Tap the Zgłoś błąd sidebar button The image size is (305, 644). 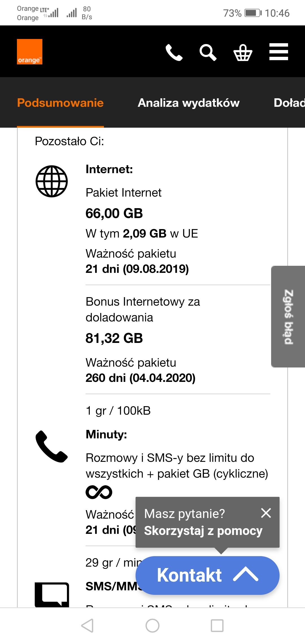(288, 316)
